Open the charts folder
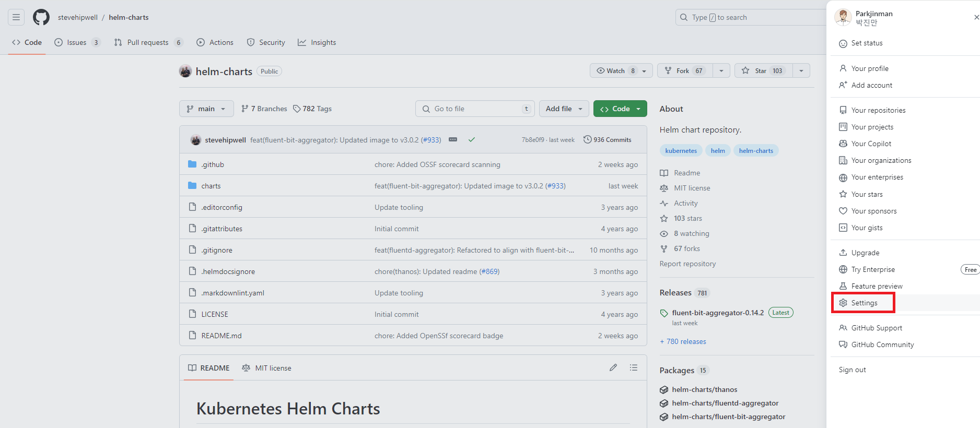 pos(211,186)
